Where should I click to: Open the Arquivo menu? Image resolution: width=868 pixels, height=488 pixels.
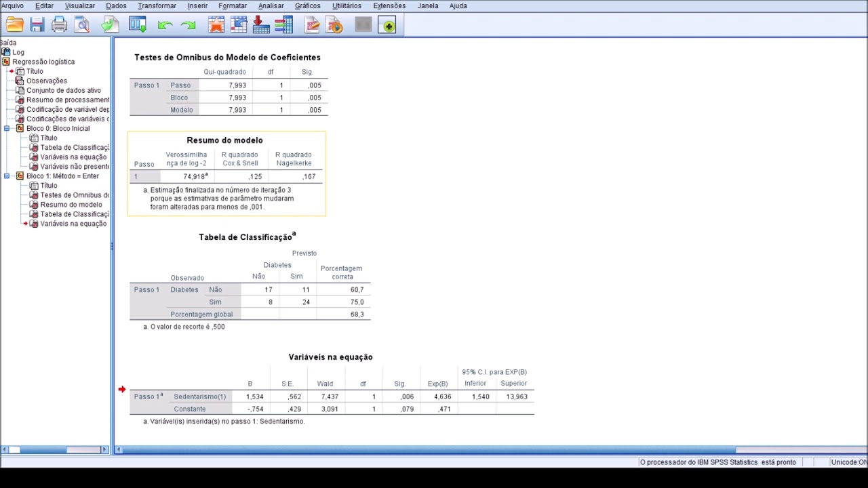pyautogui.click(x=12, y=5)
